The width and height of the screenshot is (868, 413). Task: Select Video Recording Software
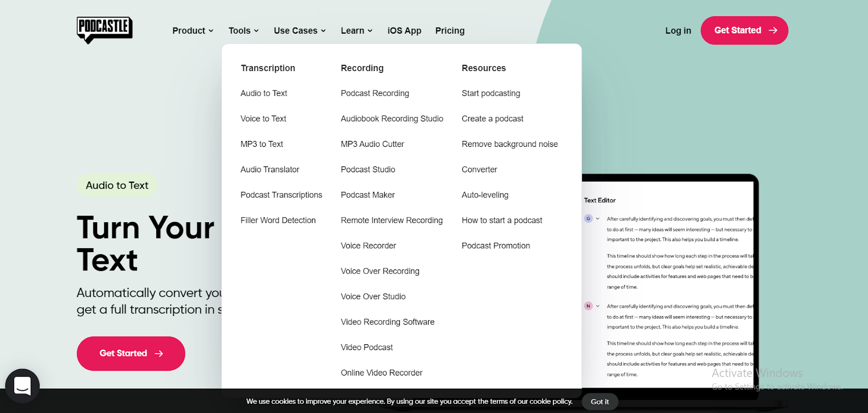click(x=387, y=322)
